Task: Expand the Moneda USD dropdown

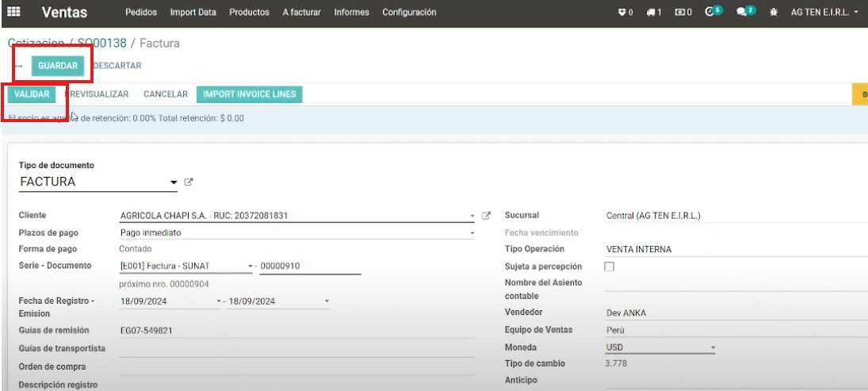Action: pyautogui.click(x=713, y=348)
